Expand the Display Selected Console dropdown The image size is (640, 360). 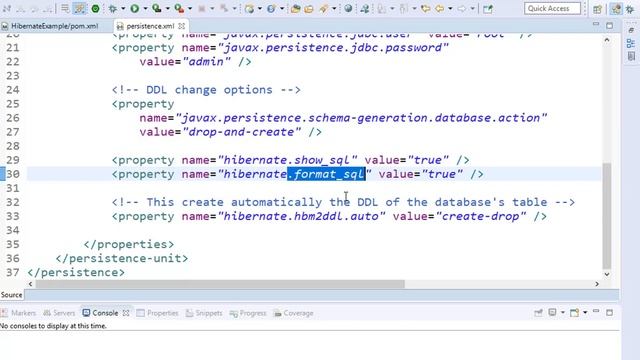point(562,313)
